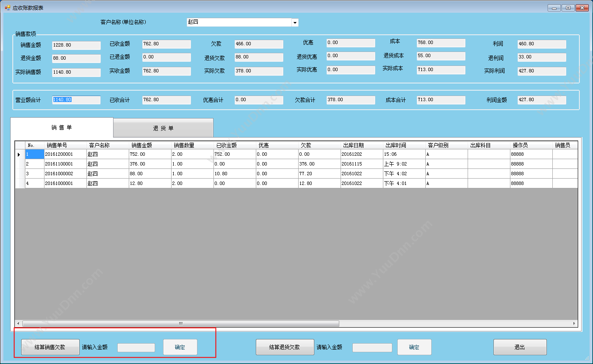Open the customer name dropdown arrow
This screenshot has width=593, height=364.
pos(295,22)
